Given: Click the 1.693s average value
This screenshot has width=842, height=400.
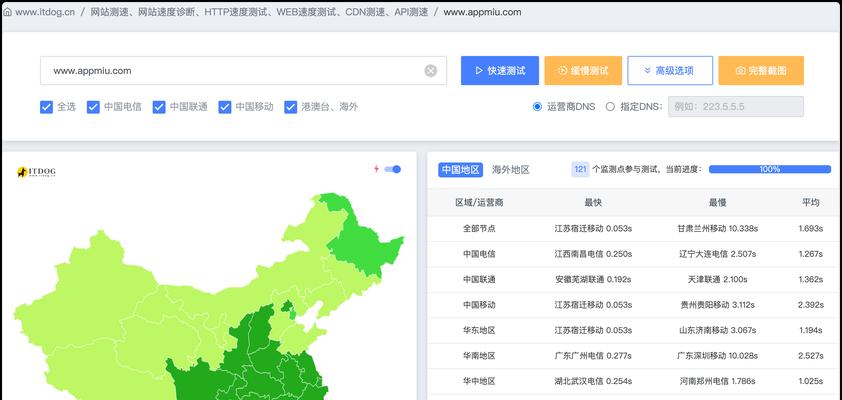Looking at the screenshot, I should (x=811, y=228).
